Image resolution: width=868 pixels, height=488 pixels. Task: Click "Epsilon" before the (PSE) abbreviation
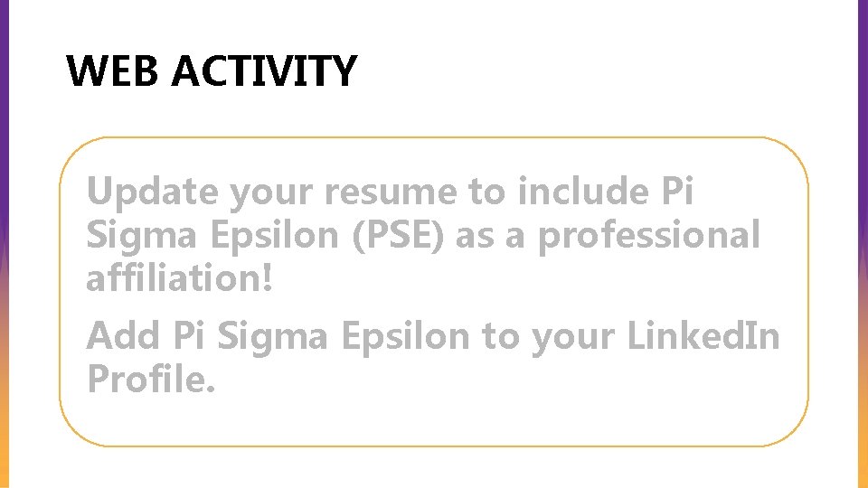click(275, 237)
